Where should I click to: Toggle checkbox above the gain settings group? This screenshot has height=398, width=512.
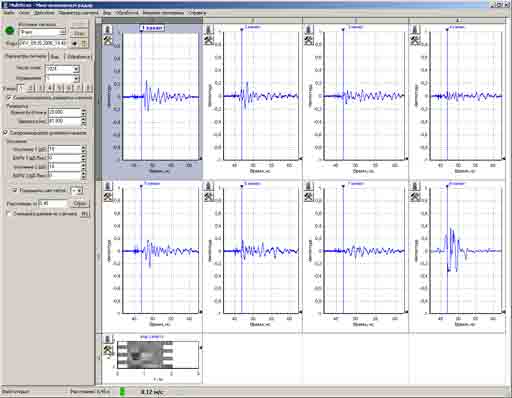pos(5,133)
